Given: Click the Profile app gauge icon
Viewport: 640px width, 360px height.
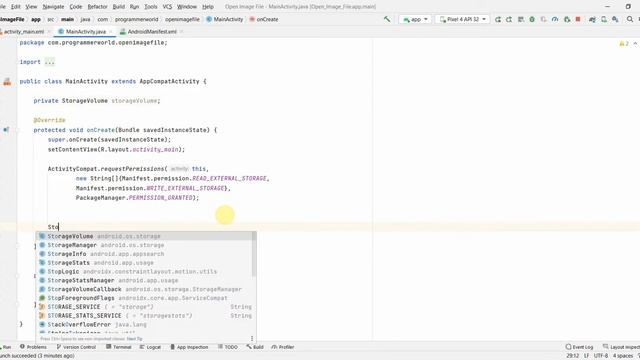Looking at the screenshot, I should click(x=555, y=19).
